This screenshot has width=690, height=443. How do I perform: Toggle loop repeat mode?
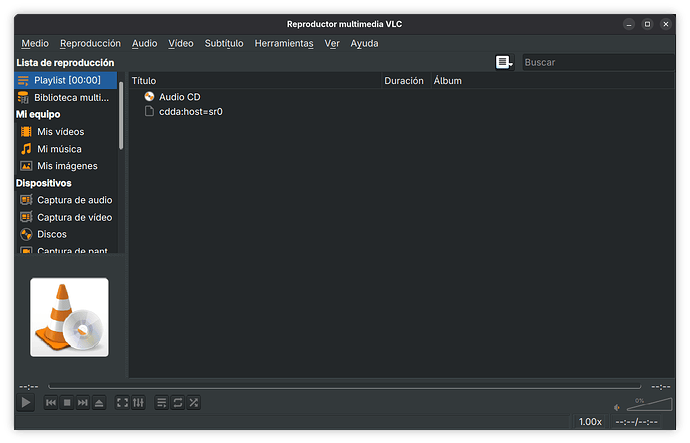178,403
